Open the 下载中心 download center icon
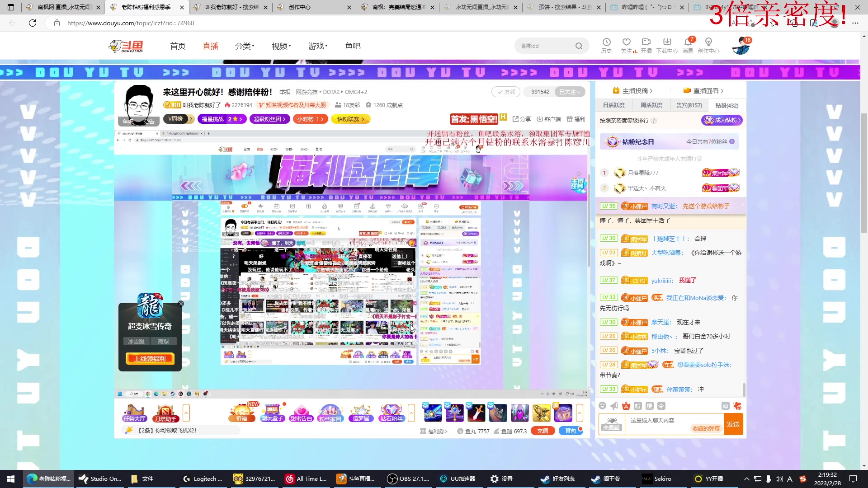The width and height of the screenshot is (868, 488). tap(667, 45)
